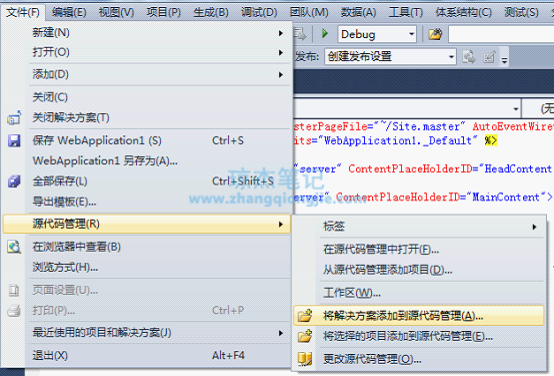Click the Close Solution icon
Viewport: 554px width, 376px height.
pyautogui.click(x=14, y=118)
